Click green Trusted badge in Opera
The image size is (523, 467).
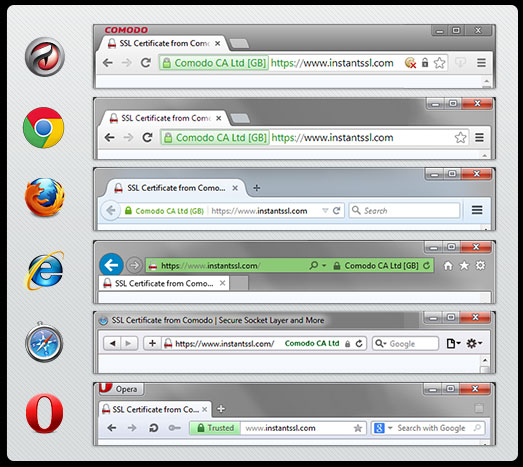pyautogui.click(x=215, y=428)
